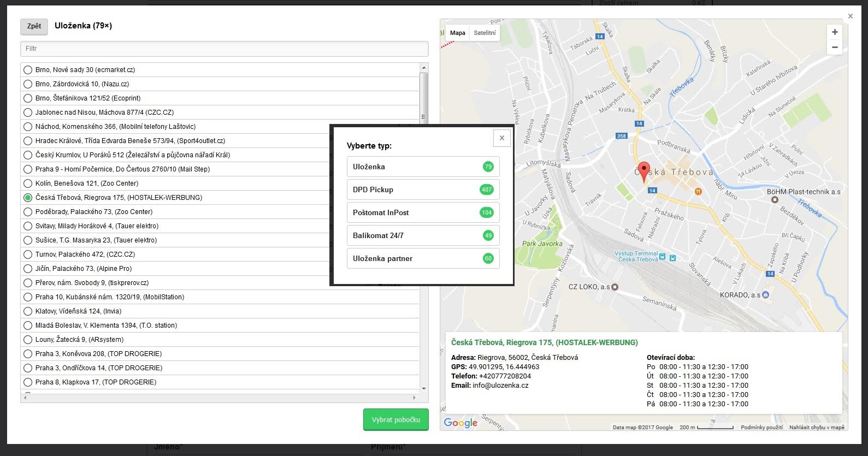Zoom out on the map

834,48
